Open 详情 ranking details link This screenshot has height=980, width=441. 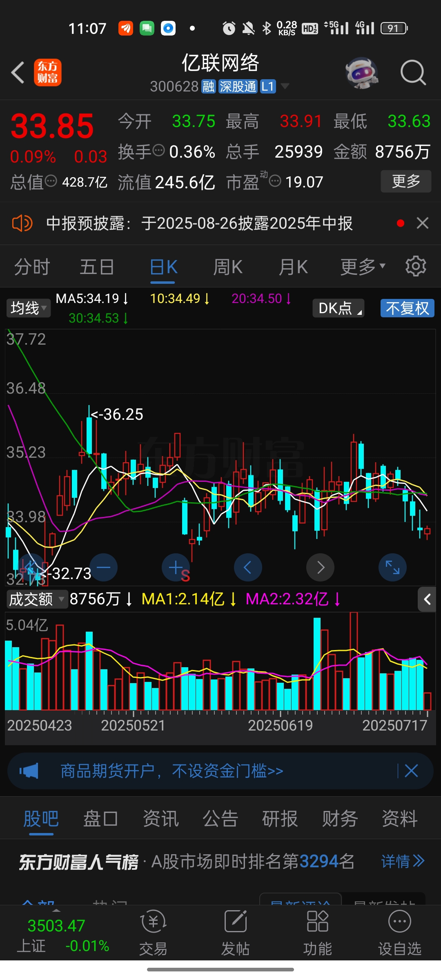[403, 862]
